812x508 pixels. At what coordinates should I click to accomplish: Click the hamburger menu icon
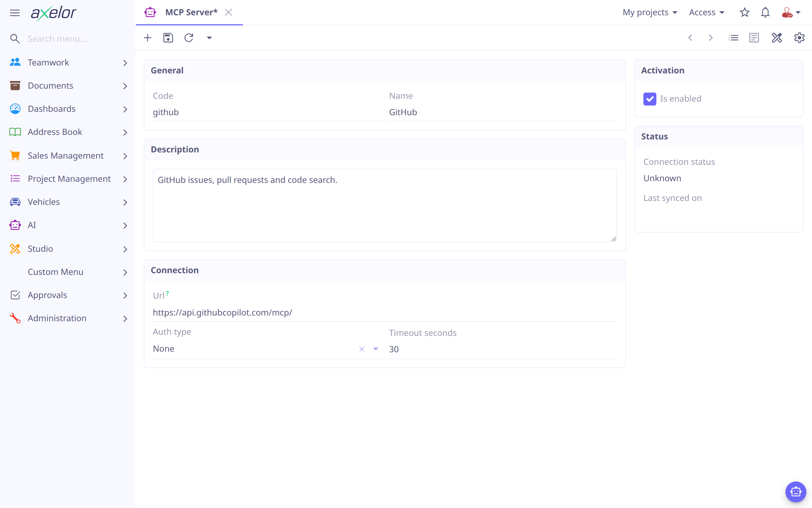click(x=15, y=13)
